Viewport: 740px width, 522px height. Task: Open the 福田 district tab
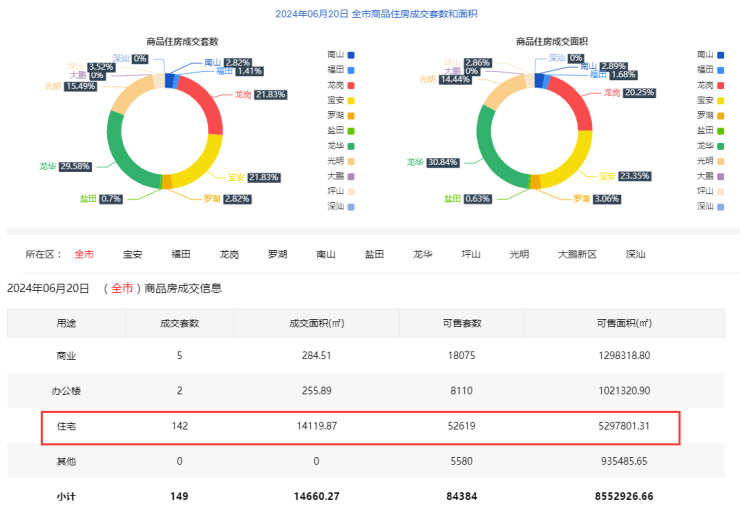(x=181, y=254)
